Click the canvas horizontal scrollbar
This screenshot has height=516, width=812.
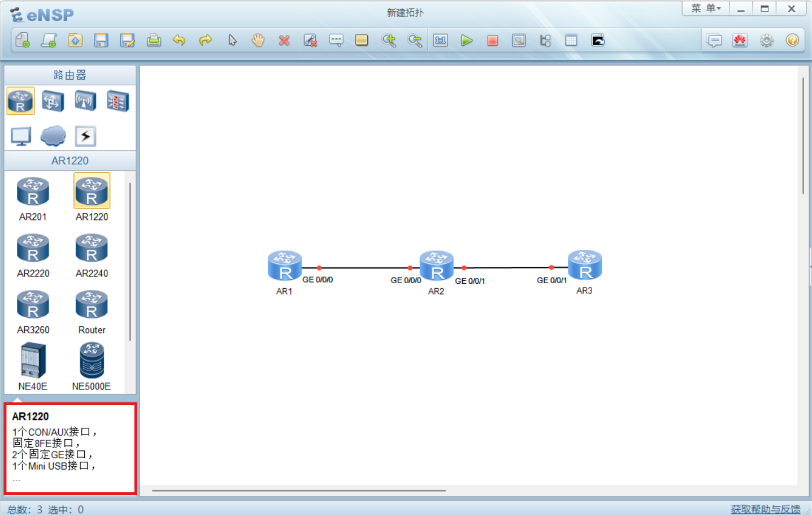[298, 491]
